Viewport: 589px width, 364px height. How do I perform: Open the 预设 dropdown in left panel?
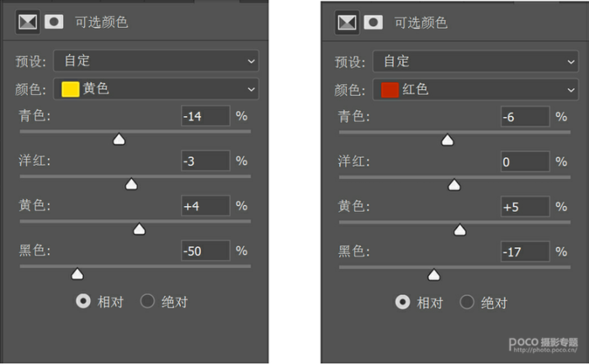[157, 61]
